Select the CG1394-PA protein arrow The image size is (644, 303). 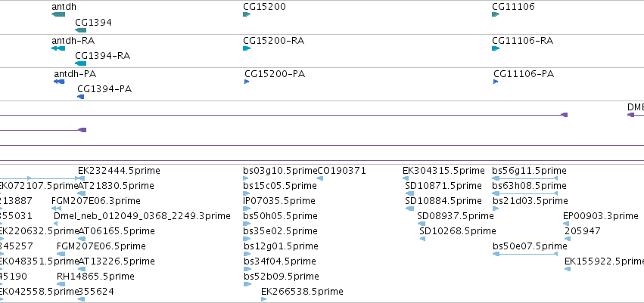click(81, 97)
